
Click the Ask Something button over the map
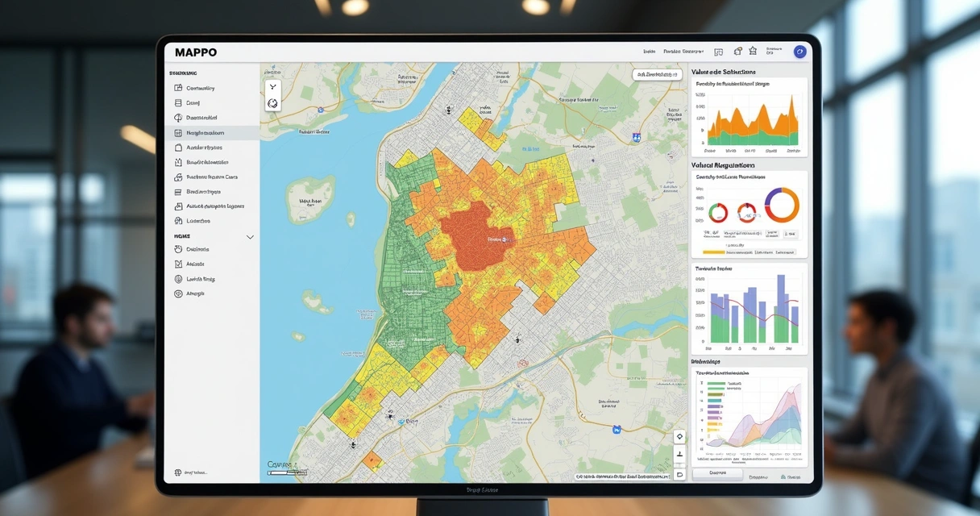click(x=657, y=73)
